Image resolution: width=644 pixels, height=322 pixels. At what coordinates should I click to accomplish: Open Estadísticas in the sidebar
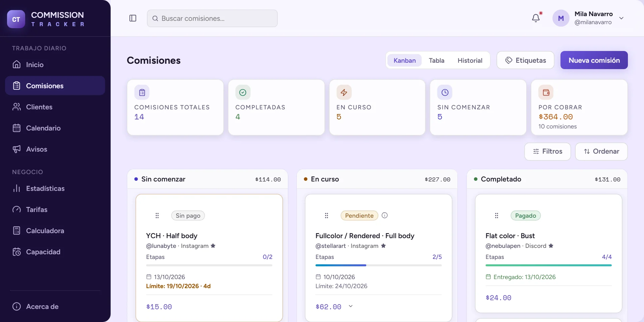(55, 189)
